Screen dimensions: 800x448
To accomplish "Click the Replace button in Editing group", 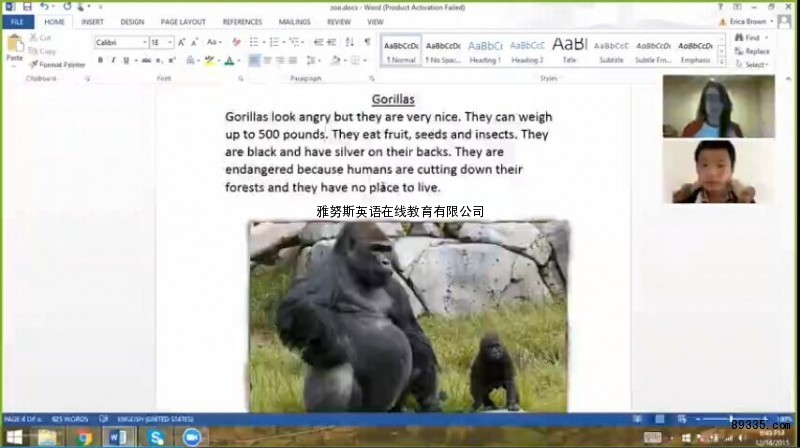I will (x=752, y=51).
